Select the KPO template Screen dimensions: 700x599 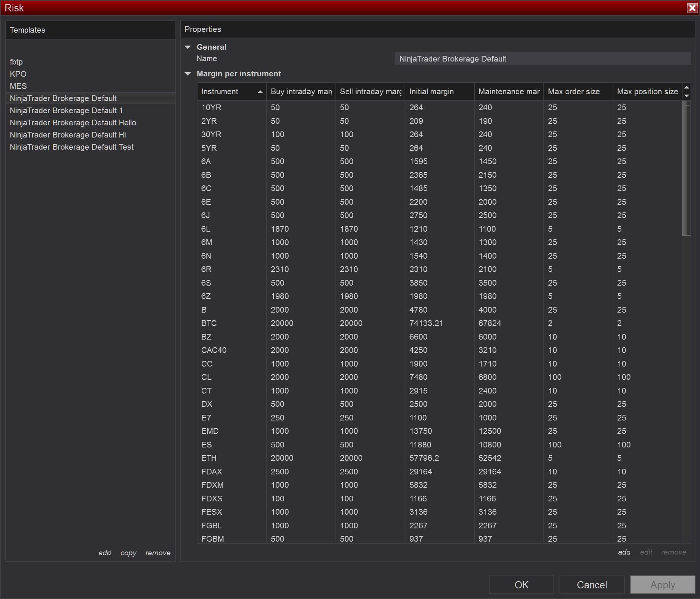[91, 74]
